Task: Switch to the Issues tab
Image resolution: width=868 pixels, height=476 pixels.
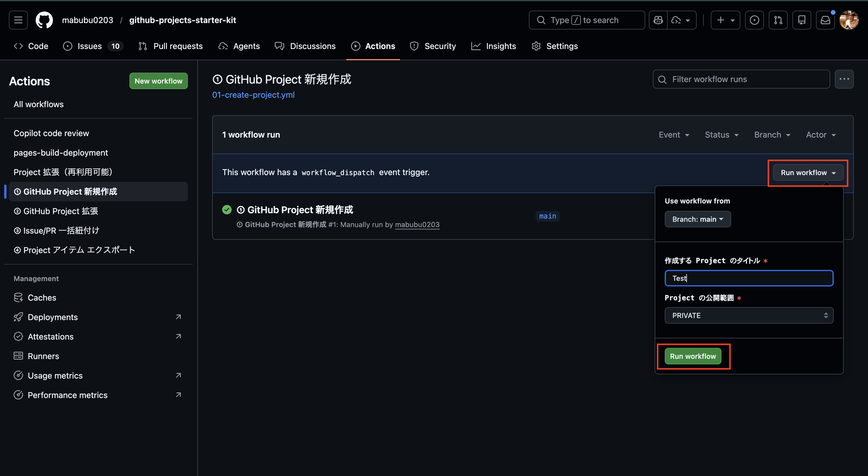Action: tap(93, 46)
